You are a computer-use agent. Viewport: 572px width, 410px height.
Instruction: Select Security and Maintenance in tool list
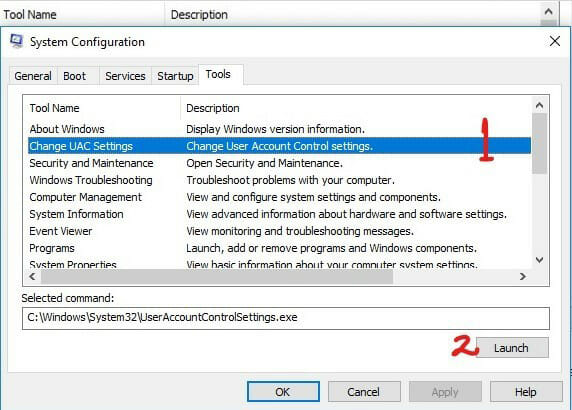(x=279, y=163)
